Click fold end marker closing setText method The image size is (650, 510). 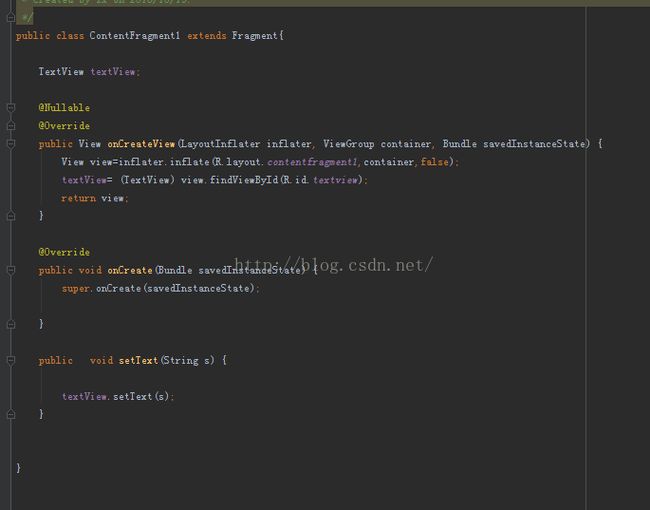click(x=11, y=414)
